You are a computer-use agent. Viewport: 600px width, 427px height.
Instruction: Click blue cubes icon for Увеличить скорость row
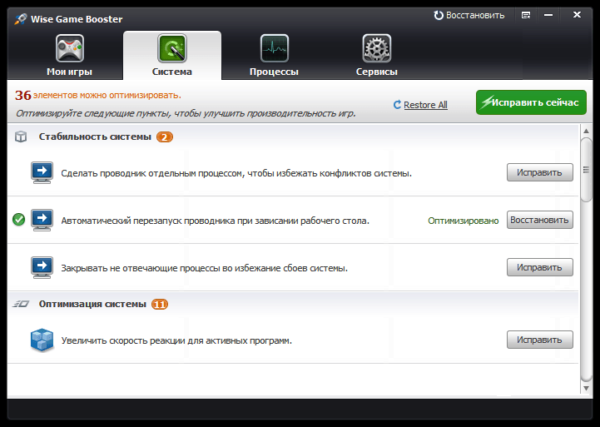click(42, 340)
